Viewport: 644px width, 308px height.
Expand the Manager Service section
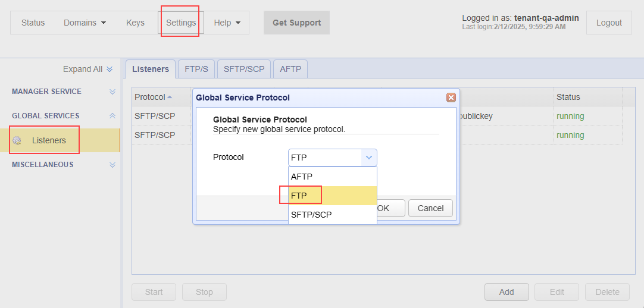[112, 92]
